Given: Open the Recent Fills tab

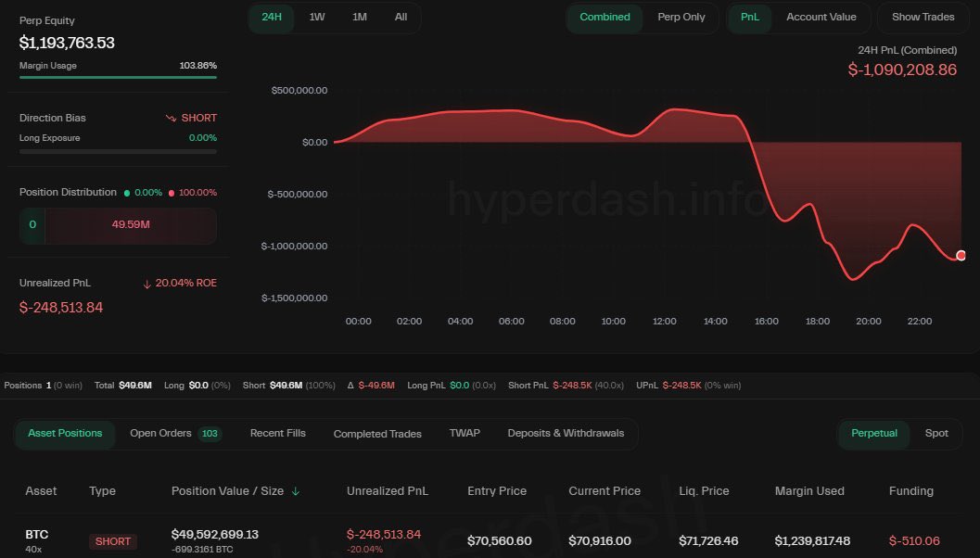Looking at the screenshot, I should (277, 433).
